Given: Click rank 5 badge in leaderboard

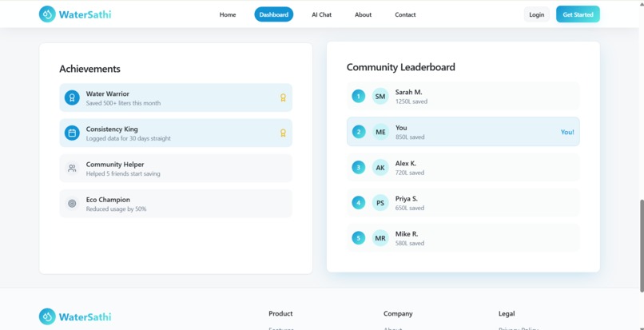Looking at the screenshot, I should [x=359, y=238].
